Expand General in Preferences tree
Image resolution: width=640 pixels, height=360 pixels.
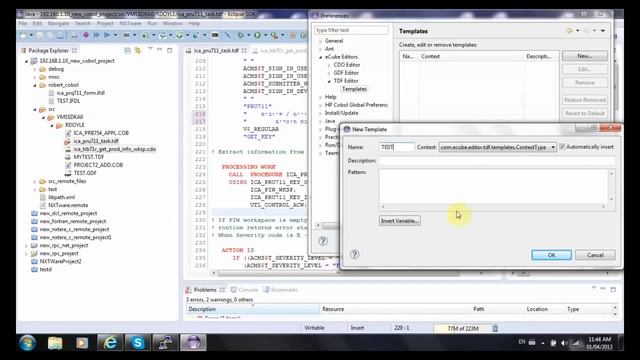[320, 41]
